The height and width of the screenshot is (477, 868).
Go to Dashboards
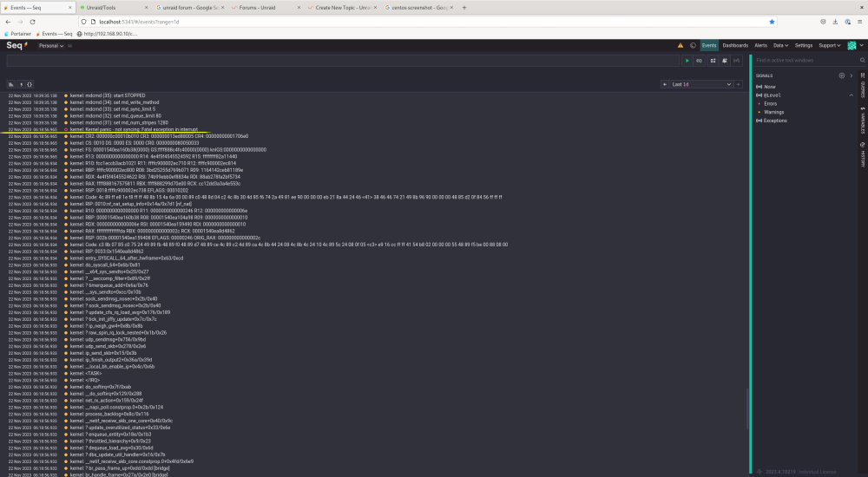(x=735, y=45)
